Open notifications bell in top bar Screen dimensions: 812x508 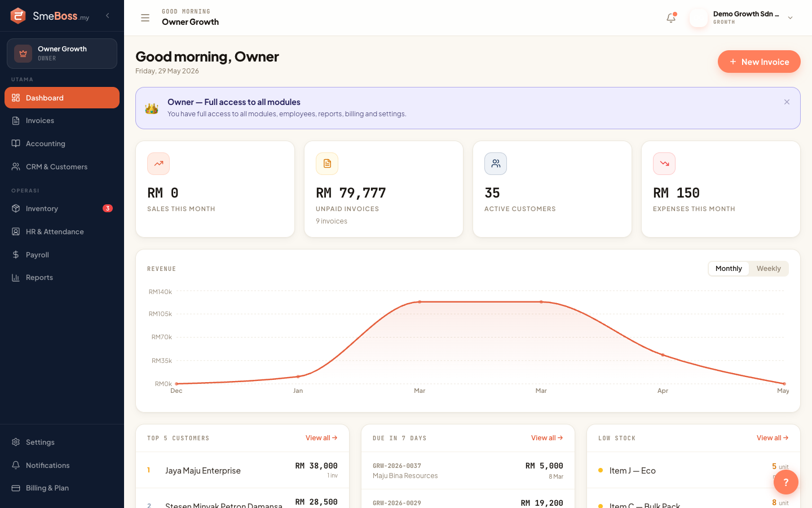(x=671, y=18)
